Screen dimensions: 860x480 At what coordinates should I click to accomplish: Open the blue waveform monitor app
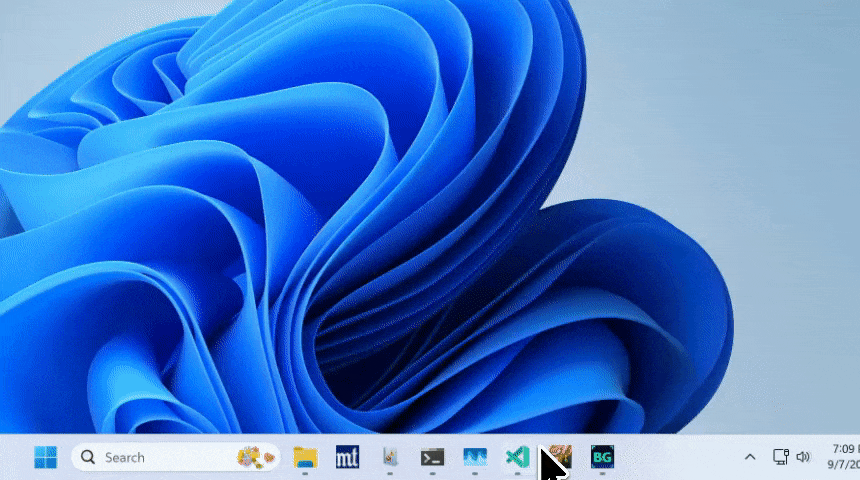[x=475, y=457]
